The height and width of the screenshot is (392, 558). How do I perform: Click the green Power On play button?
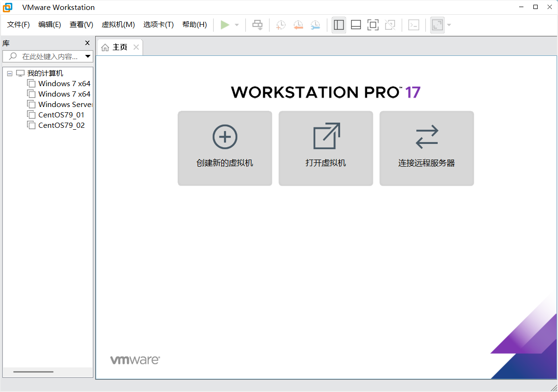[225, 25]
